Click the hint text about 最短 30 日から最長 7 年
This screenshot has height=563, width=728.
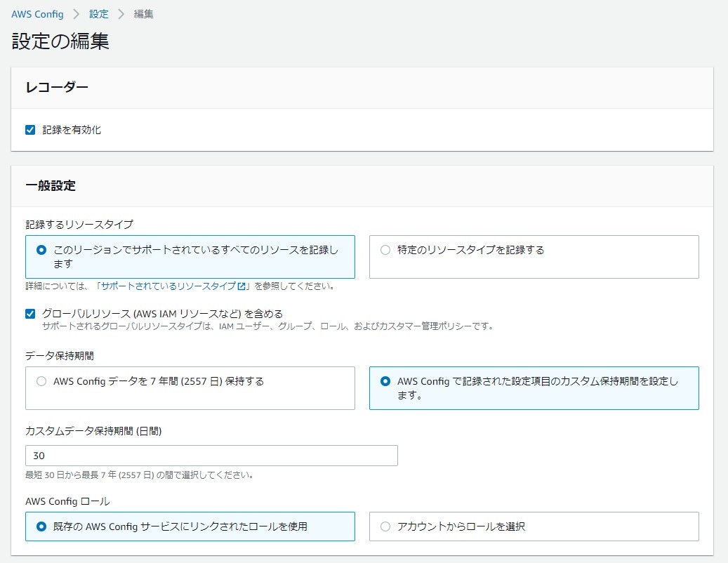click(x=139, y=475)
